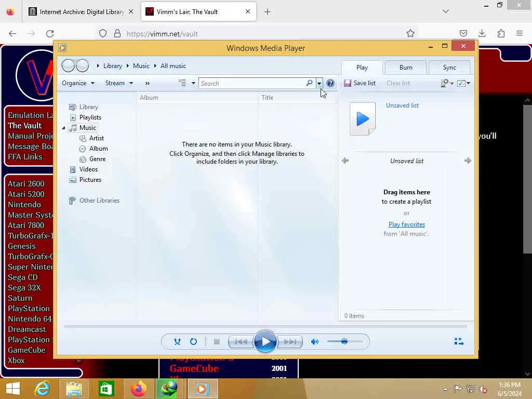Open Firefox hamburger menu
532x399 pixels.
coord(520,33)
